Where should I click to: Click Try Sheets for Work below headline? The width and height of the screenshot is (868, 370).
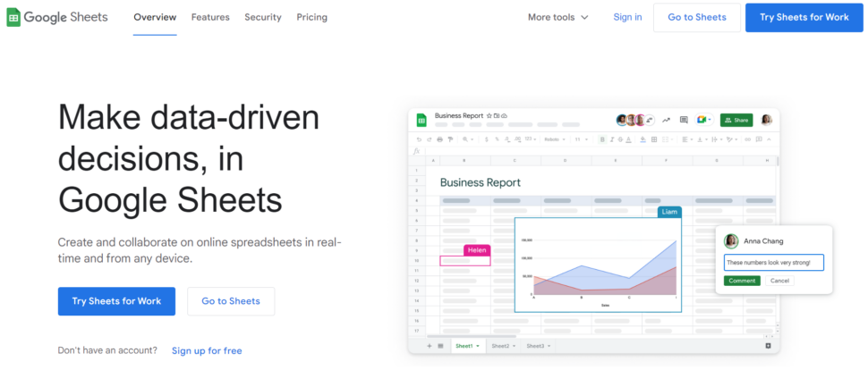click(x=117, y=301)
